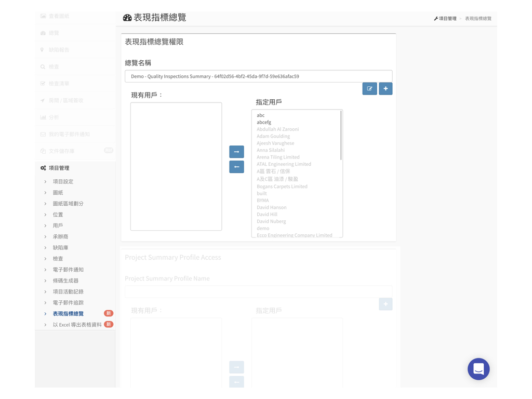Image resolution: width=532 pixels, height=399 pixels.
Task: Click the wrench icon in breadcrumb
Action: [436, 19]
